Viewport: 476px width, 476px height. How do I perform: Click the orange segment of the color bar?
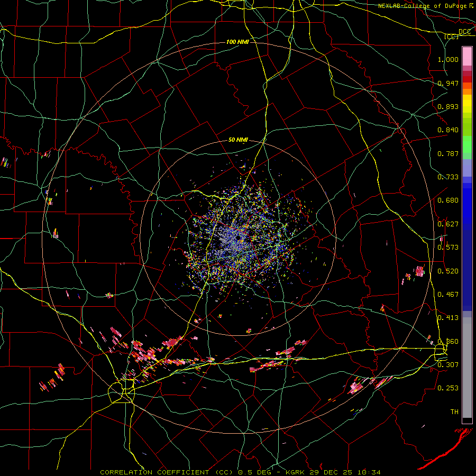click(x=467, y=91)
